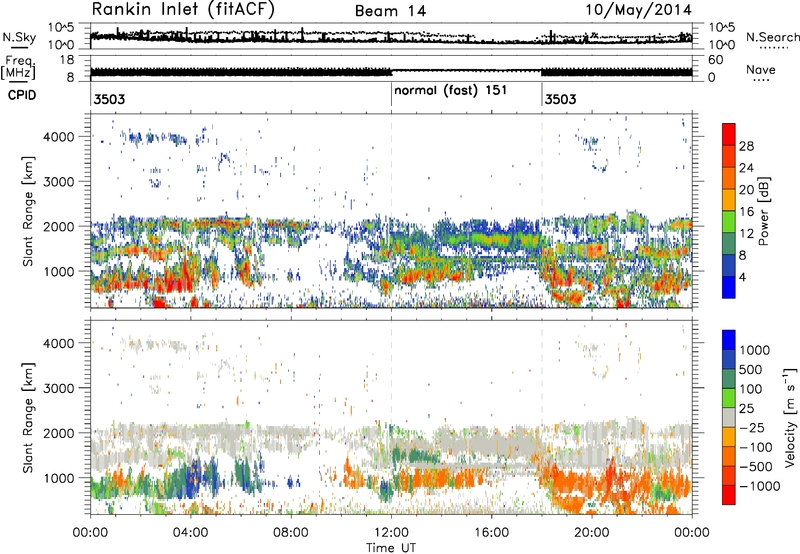Click the 08:00 time tick label

[x=291, y=533]
